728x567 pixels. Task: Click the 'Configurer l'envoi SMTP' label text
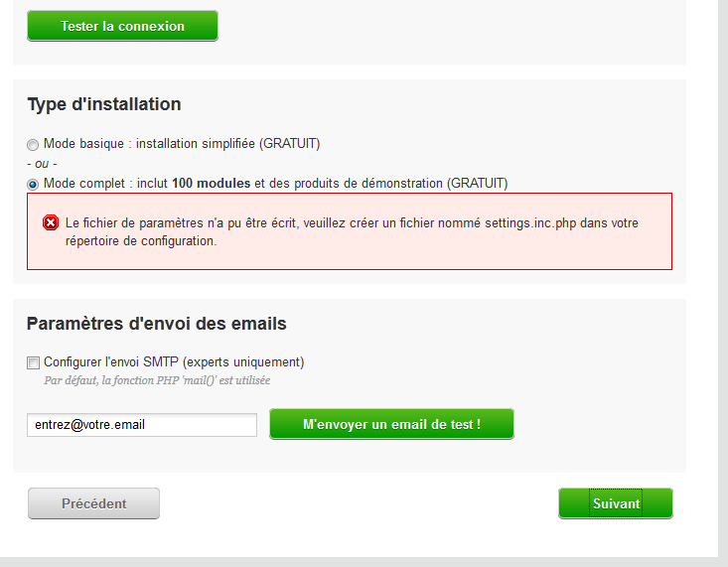tap(174, 362)
